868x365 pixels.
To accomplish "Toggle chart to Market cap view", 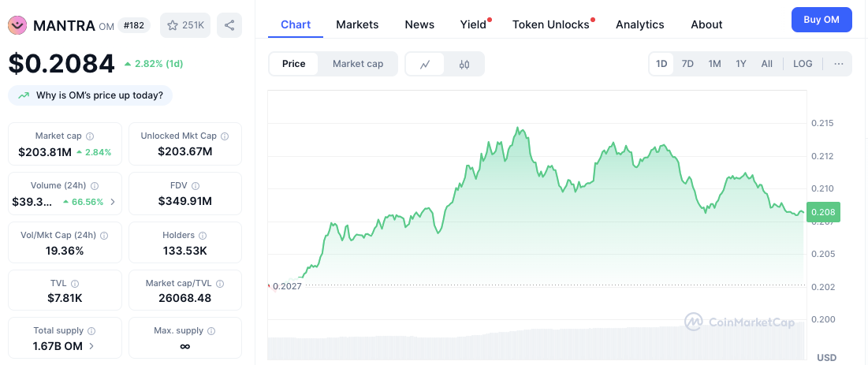I will 358,64.
